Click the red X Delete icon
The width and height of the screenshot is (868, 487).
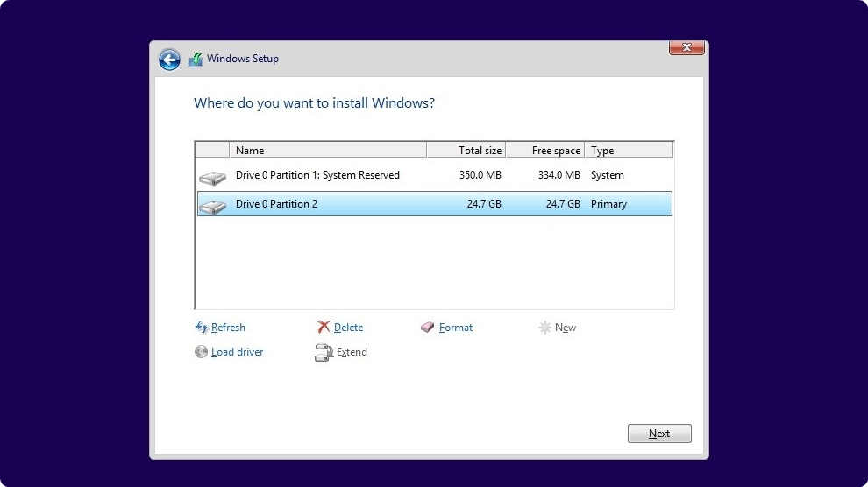pos(324,328)
